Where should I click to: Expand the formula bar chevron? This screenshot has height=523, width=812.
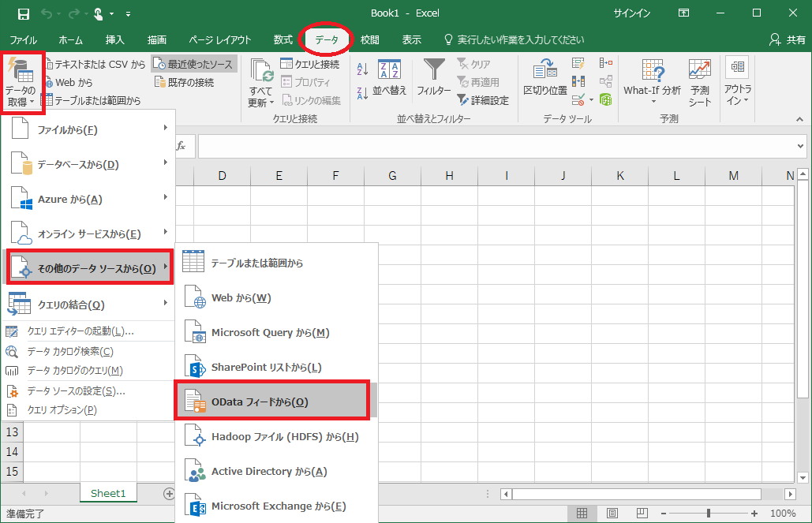[801, 146]
